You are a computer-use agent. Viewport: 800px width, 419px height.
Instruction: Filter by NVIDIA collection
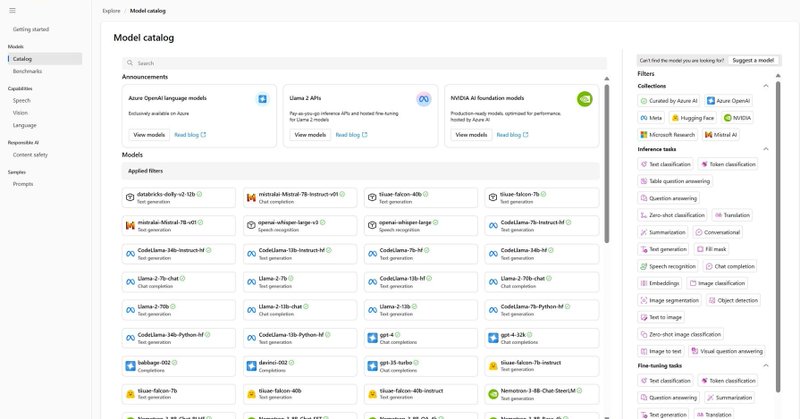(737, 118)
